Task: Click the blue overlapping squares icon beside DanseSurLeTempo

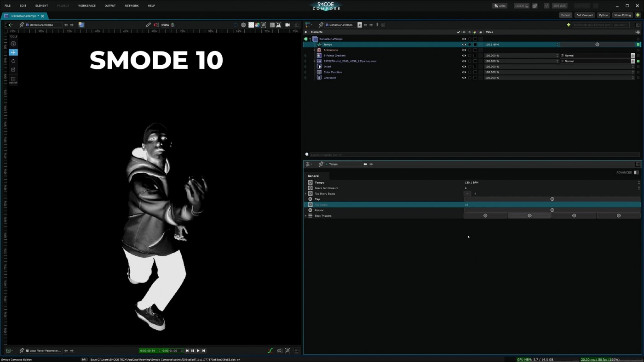Action: point(81,25)
